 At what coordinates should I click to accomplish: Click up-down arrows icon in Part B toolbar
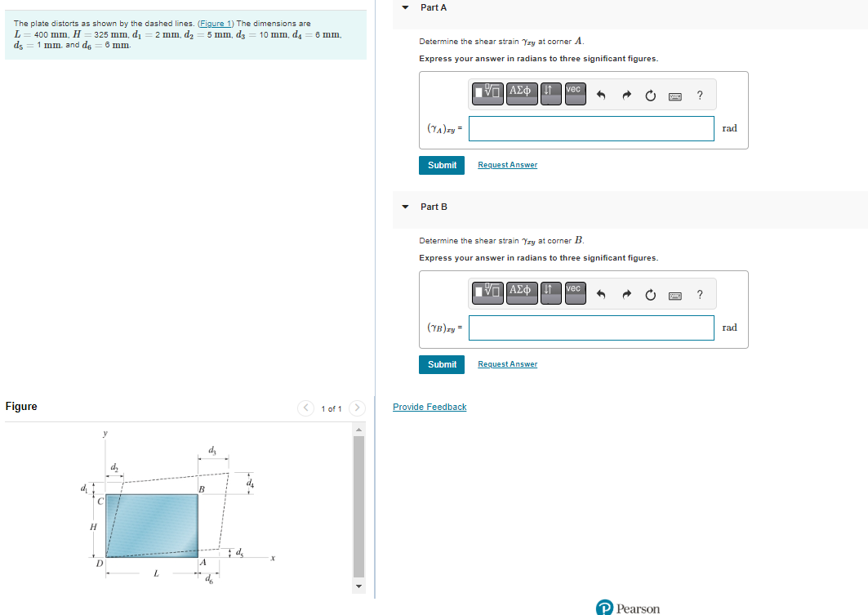pos(550,293)
